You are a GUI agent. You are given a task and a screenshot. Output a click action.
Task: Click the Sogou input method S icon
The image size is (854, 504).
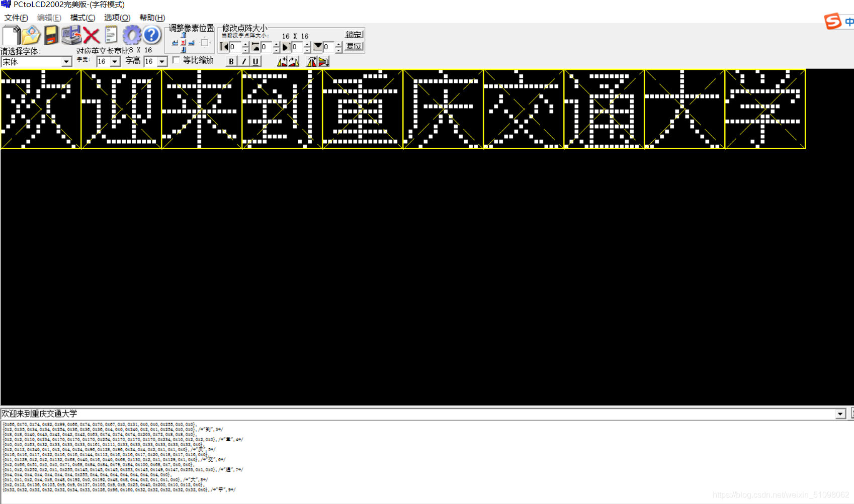coord(833,21)
